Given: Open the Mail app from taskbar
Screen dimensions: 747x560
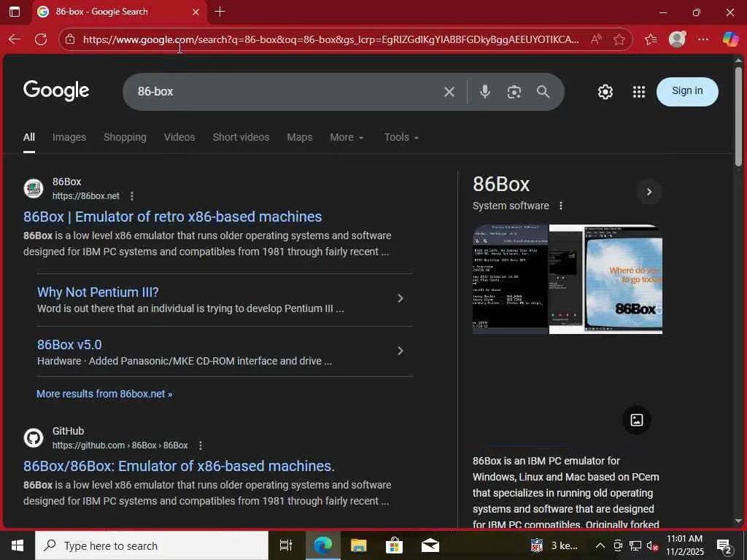Looking at the screenshot, I should pyautogui.click(x=430, y=545).
